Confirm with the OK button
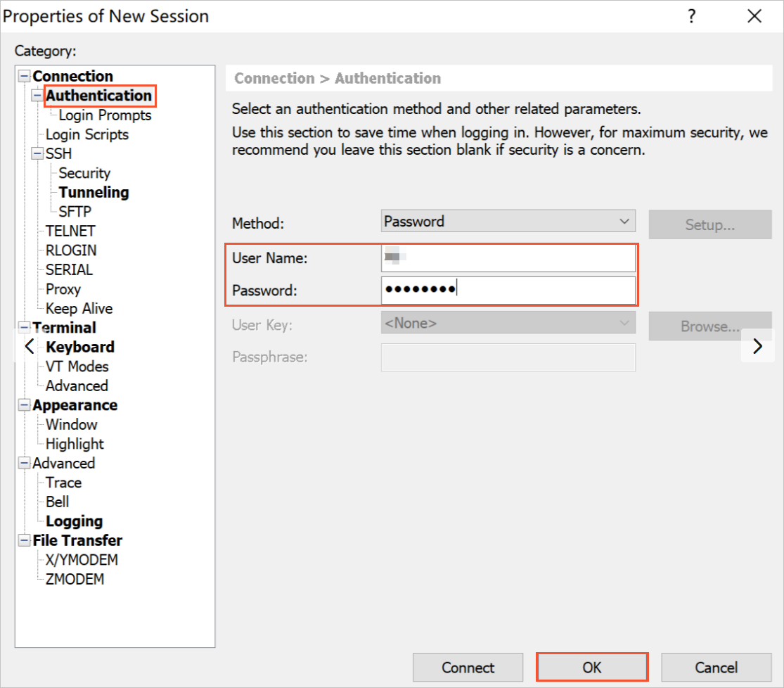 pyautogui.click(x=591, y=667)
